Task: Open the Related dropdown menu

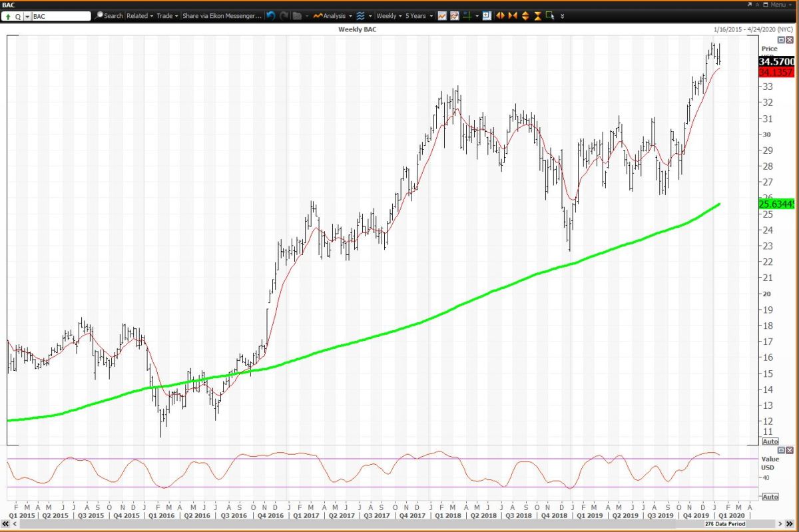Action: tap(140, 15)
